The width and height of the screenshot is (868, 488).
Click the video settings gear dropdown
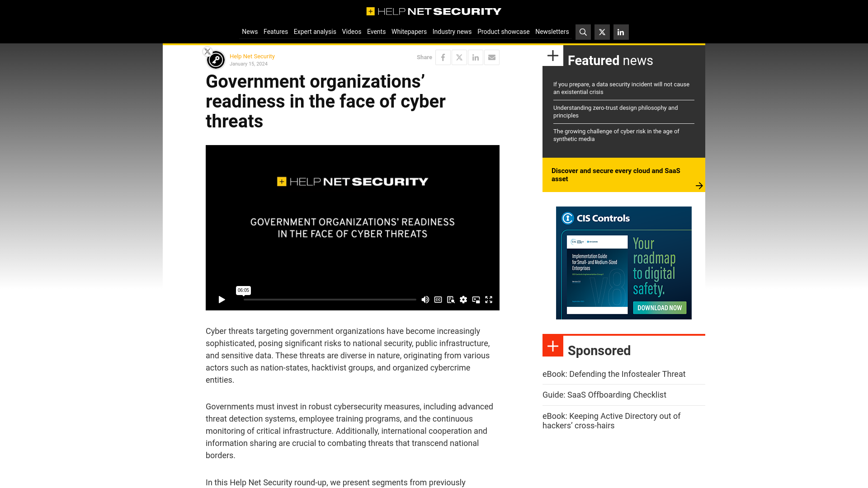pos(463,300)
